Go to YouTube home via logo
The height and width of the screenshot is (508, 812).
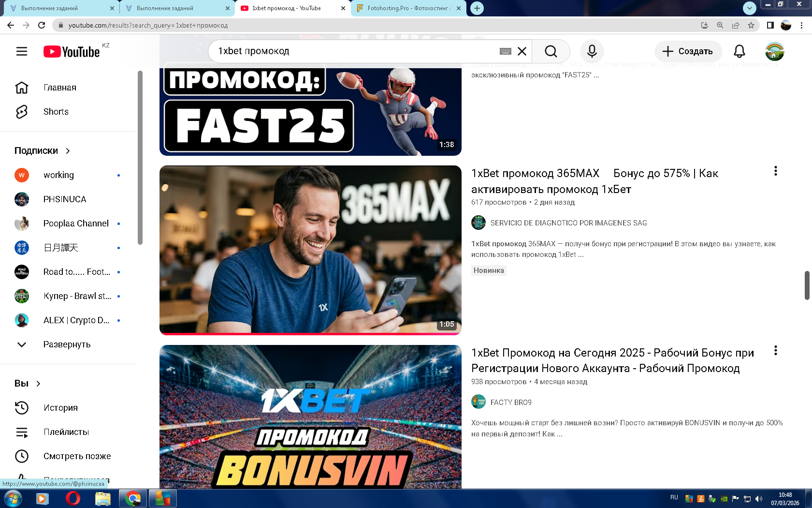[72, 51]
